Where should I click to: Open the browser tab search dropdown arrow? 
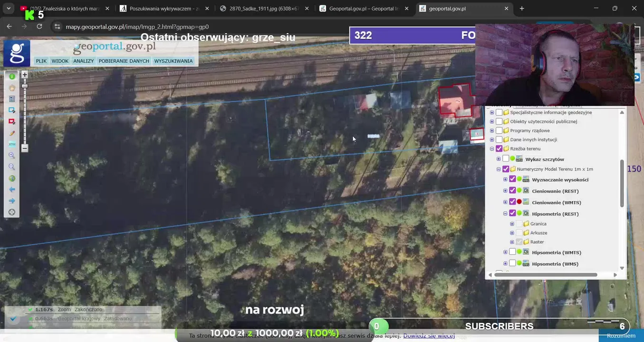[x=9, y=9]
